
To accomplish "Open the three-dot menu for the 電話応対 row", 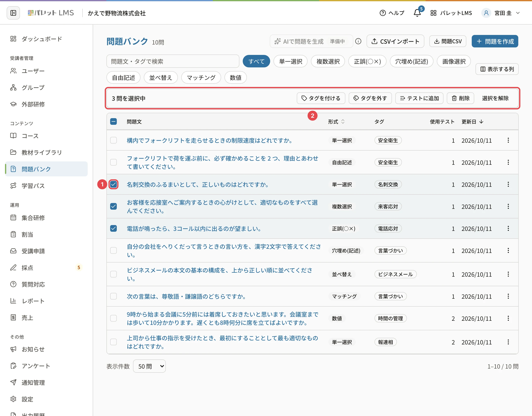I will (x=508, y=228).
